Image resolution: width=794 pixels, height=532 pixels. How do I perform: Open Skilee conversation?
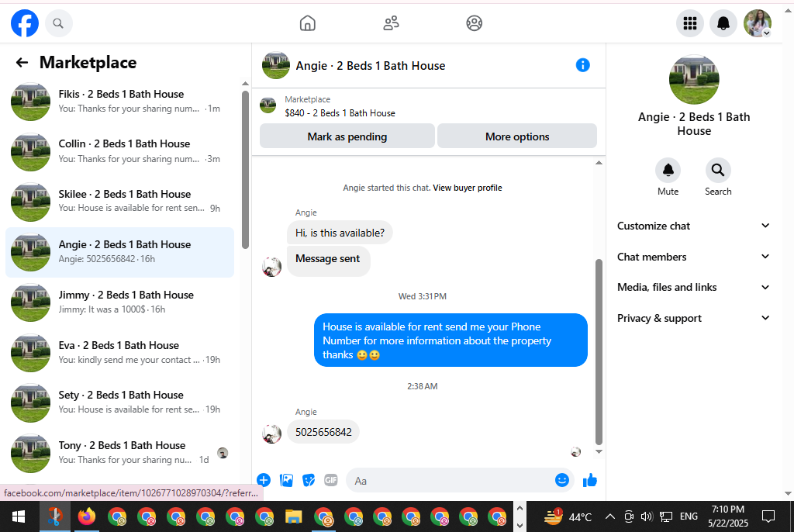click(x=119, y=202)
